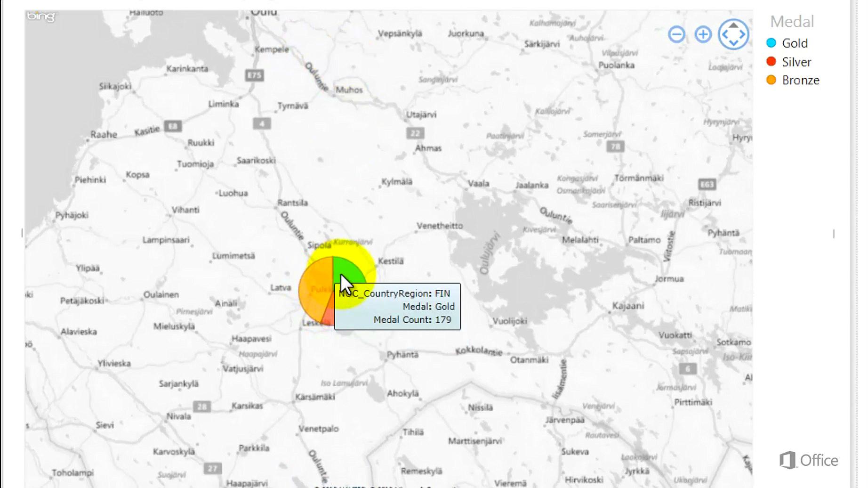Select the Silver legend label
The width and height of the screenshot is (868, 488).
(x=796, y=62)
